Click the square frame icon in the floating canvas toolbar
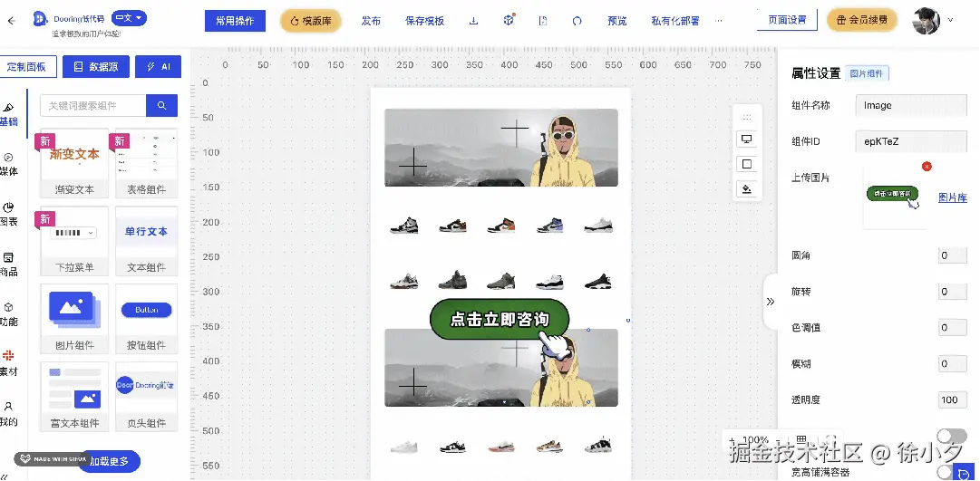This screenshot has height=481, width=980. pos(746,164)
